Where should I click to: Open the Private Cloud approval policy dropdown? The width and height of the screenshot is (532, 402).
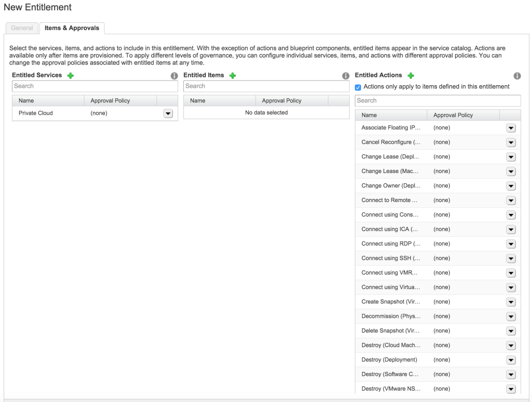pyautogui.click(x=168, y=113)
